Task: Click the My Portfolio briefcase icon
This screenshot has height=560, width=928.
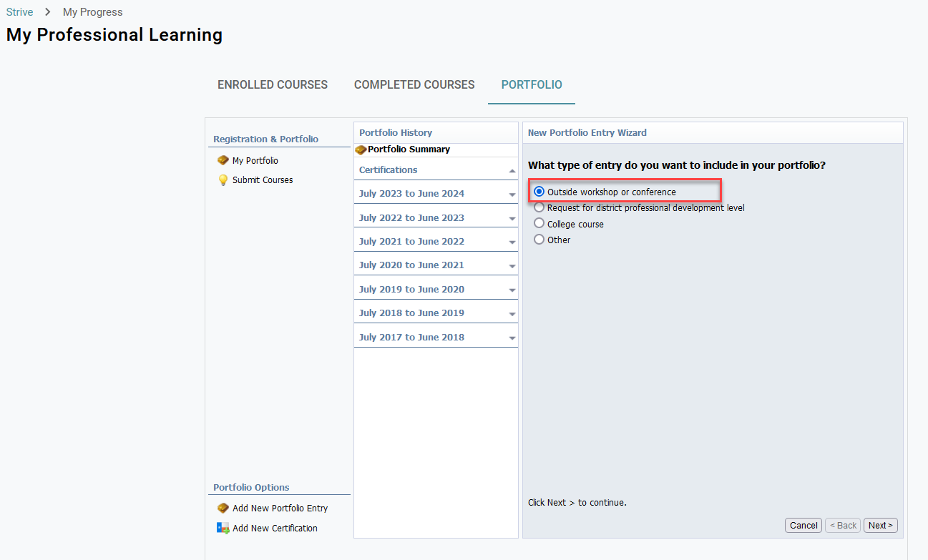Action: pyautogui.click(x=223, y=161)
